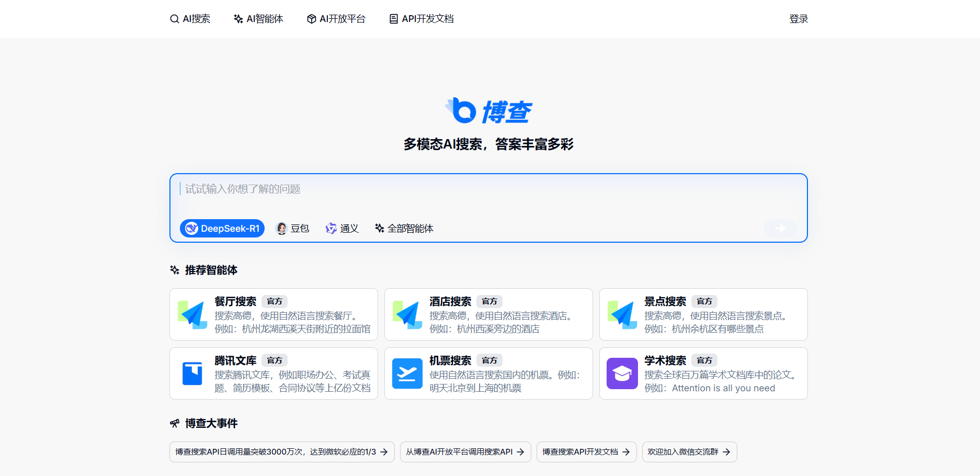980x476 pixels.
Task: Open 全部智能体 list
Action: click(404, 228)
